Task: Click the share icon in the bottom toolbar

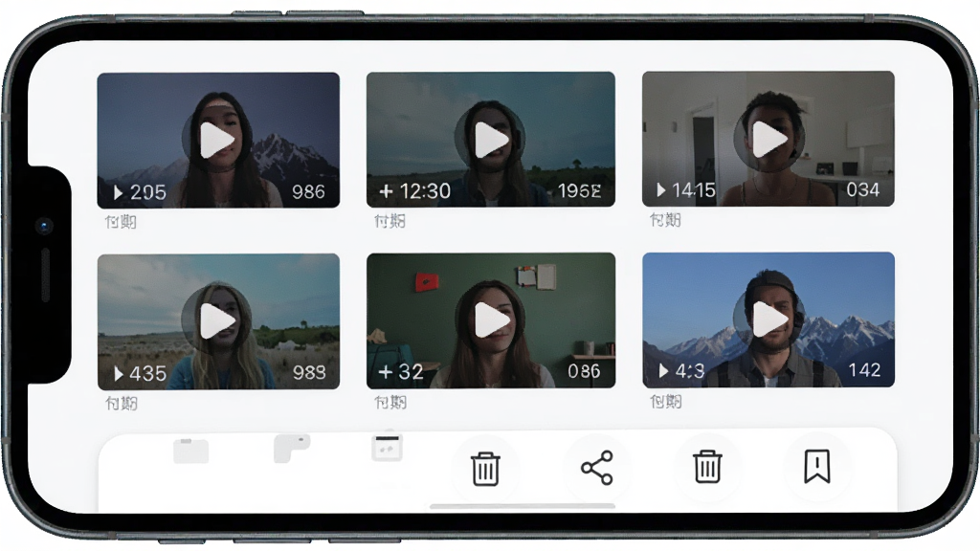Action: 597,467
